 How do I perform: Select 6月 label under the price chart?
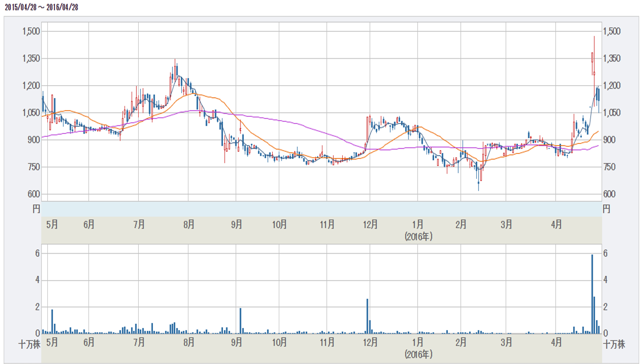pyautogui.click(x=89, y=224)
